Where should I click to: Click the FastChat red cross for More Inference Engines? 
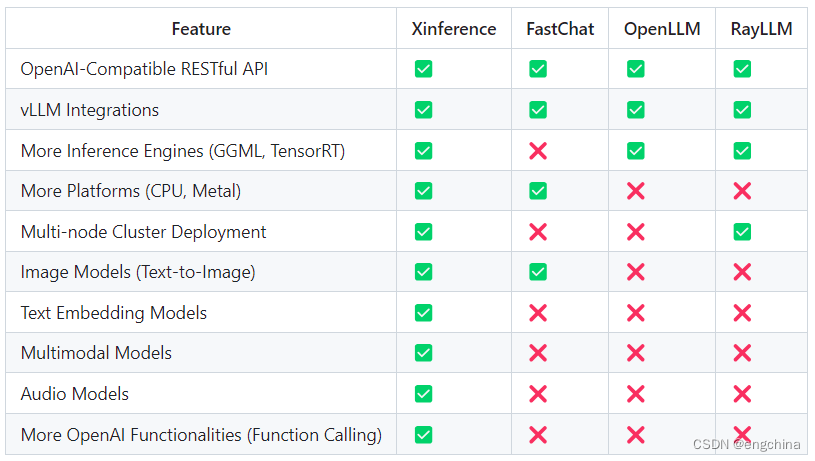tap(538, 151)
